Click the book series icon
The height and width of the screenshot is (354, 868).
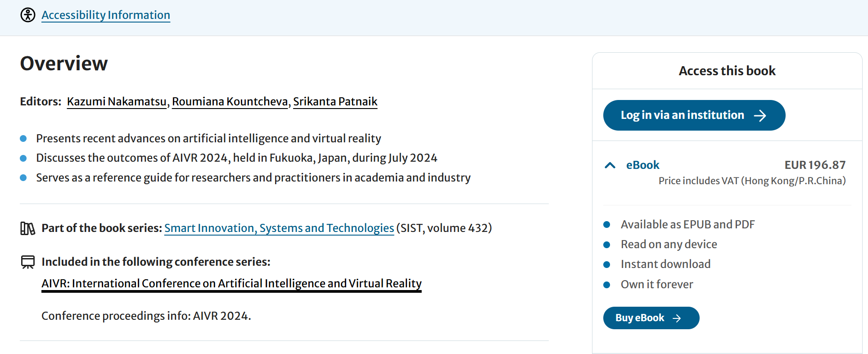(x=27, y=228)
